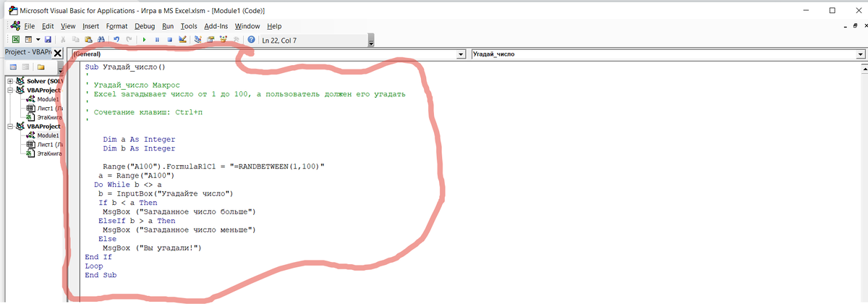Viewport: 868px width, 304px height.
Task: Click the View Microsoft Excel toolbar icon
Action: (x=16, y=39)
